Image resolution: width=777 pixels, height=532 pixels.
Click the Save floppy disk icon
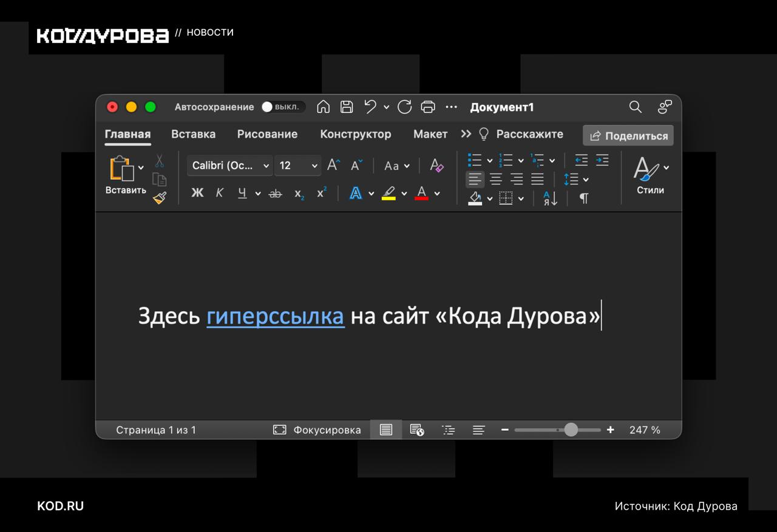(x=347, y=107)
